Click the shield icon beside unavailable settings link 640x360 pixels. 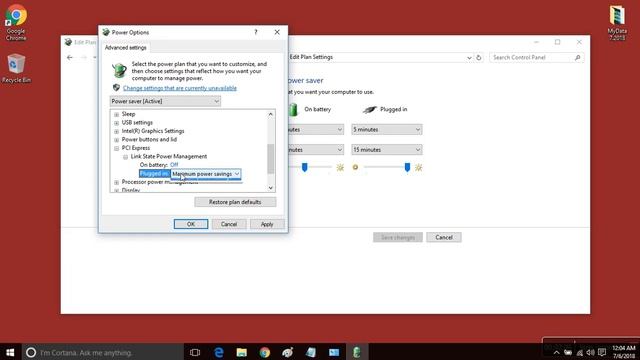116,88
